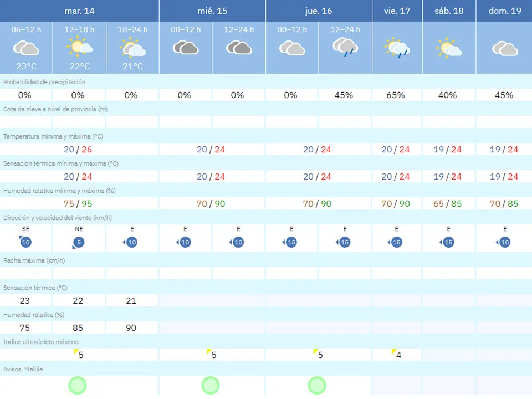Click the sunny-with-cloud icon for 12–18 h
This screenshot has width=532, height=399.
(79, 47)
